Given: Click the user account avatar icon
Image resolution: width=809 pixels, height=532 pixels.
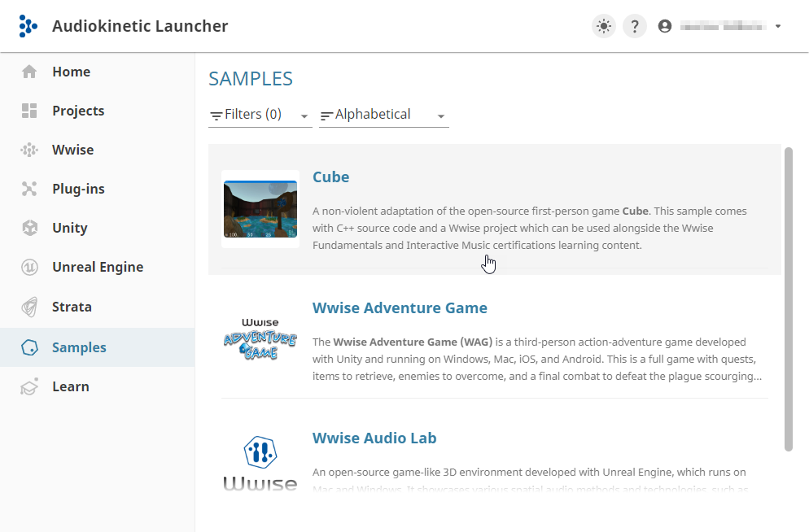Looking at the screenshot, I should point(665,26).
